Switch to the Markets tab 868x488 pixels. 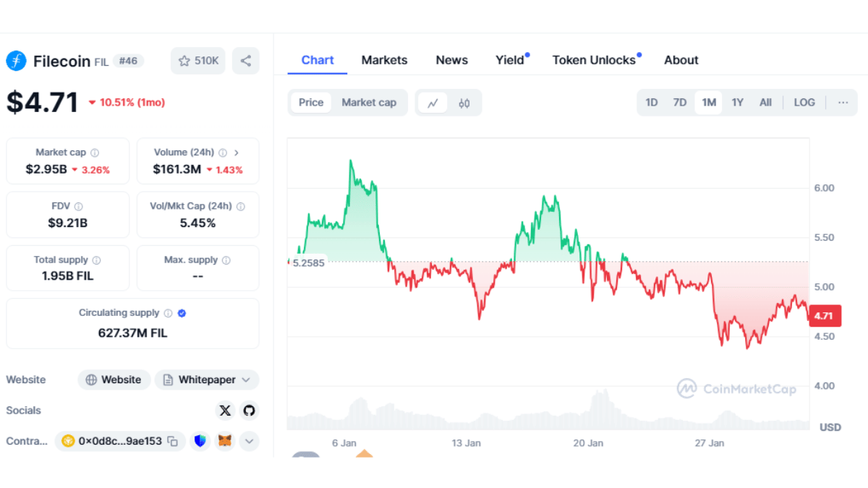[384, 60]
